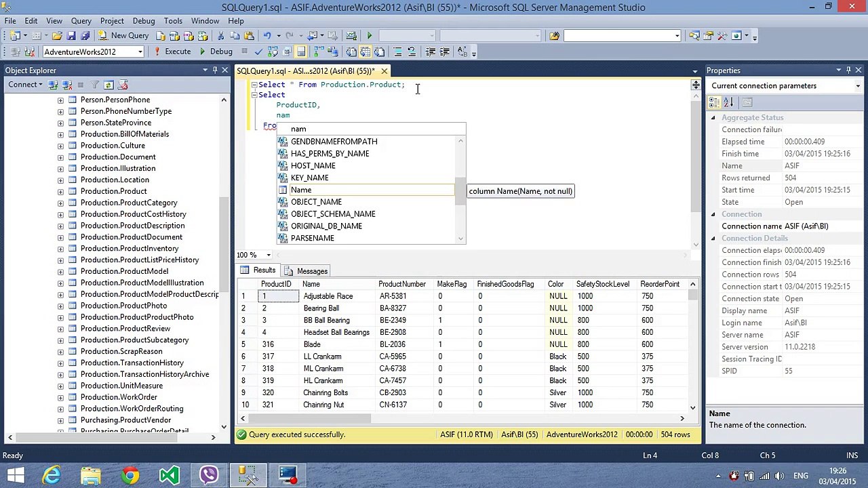Open the Find combo box dropdown
This screenshot has width=868, height=488.
click(677, 35)
